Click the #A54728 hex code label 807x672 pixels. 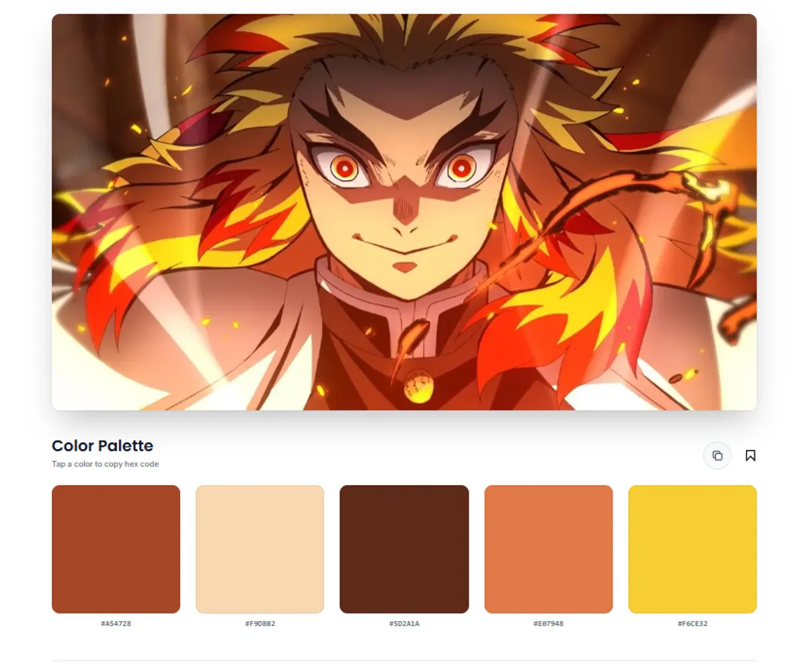116,624
